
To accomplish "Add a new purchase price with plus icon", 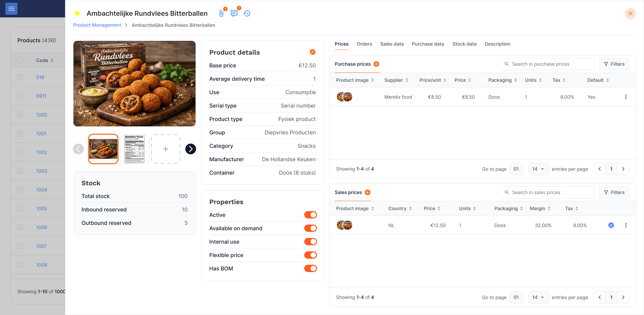I will pyautogui.click(x=376, y=64).
